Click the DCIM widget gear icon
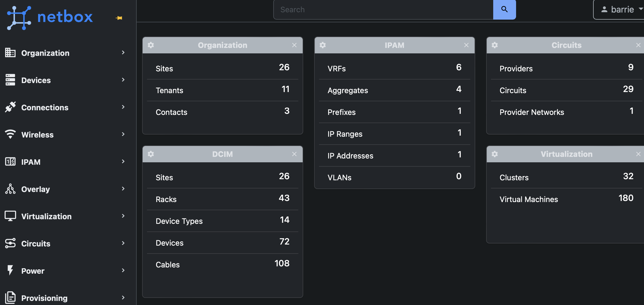This screenshot has width=644, height=305. pos(151,154)
